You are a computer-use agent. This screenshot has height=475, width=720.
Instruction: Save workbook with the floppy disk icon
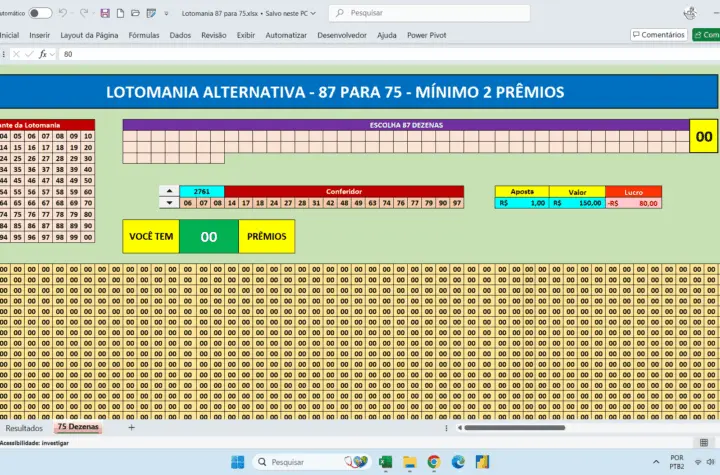click(105, 13)
